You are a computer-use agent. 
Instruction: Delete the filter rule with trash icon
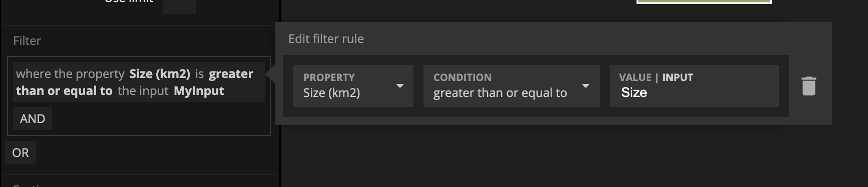click(x=808, y=86)
